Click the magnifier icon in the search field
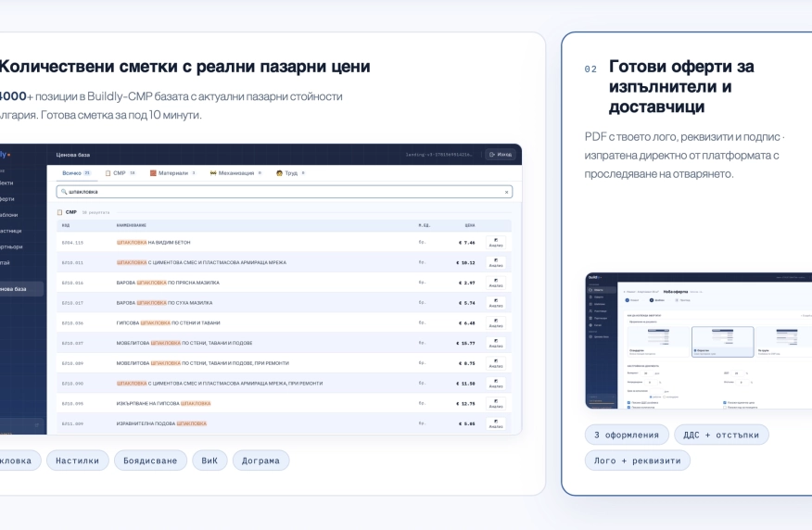The image size is (812, 530). click(x=64, y=192)
